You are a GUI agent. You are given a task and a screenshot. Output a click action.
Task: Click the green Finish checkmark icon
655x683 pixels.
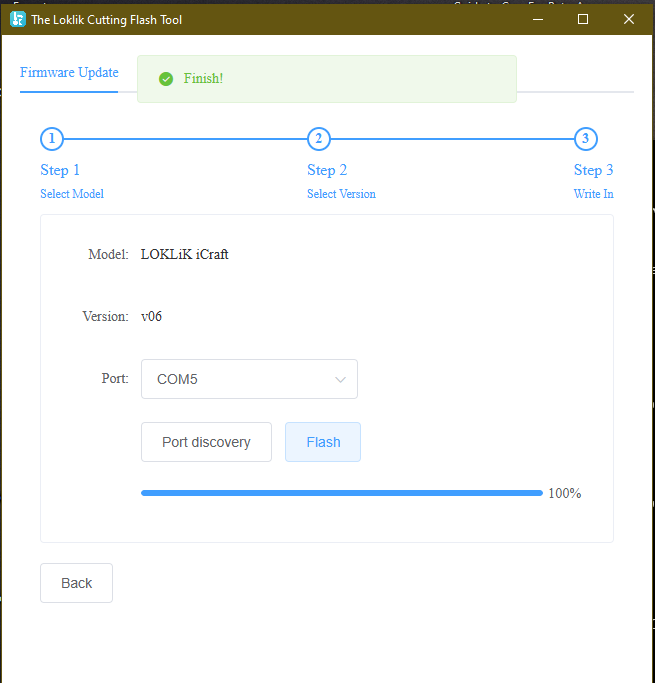coord(166,79)
